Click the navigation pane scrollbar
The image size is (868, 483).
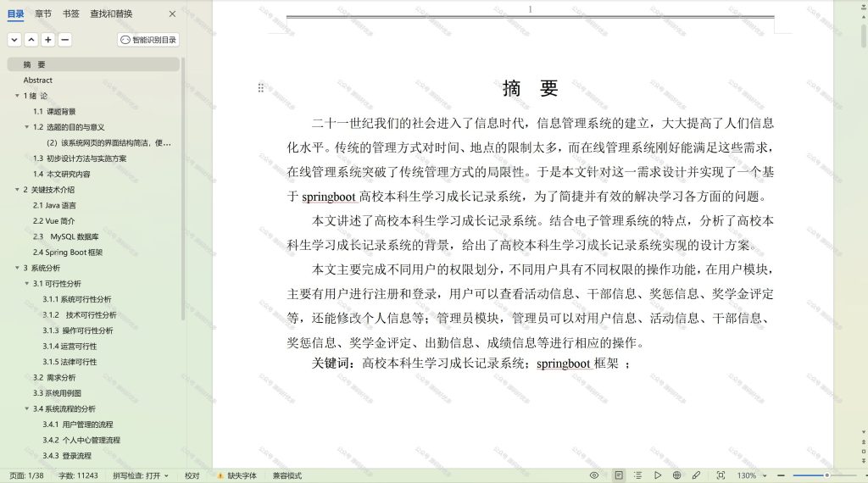(183, 188)
